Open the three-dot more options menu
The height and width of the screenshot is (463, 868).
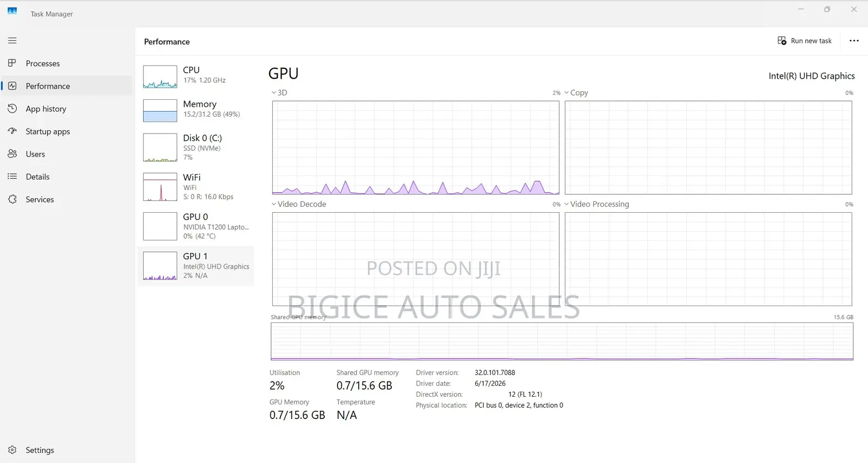[x=854, y=41]
